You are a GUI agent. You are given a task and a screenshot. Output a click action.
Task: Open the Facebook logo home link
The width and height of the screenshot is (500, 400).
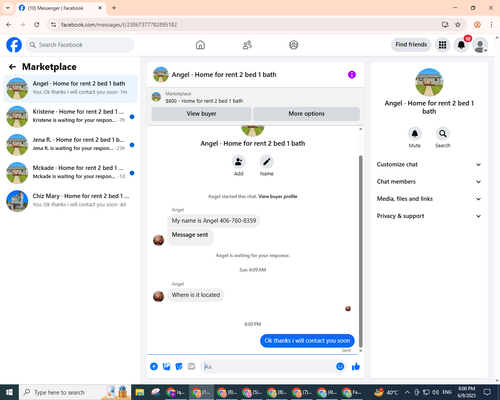click(x=14, y=45)
